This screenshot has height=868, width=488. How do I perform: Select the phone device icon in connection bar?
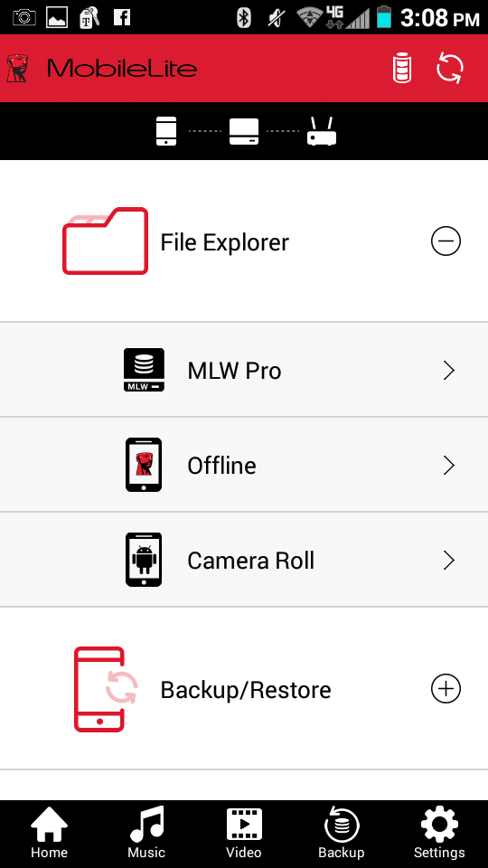(166, 131)
